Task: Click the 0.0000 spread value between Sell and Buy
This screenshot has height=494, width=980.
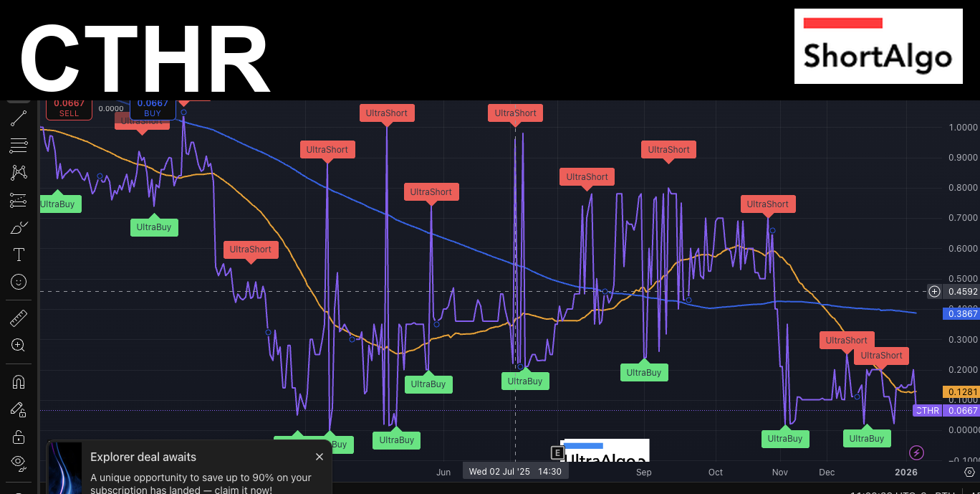Action: [111, 109]
